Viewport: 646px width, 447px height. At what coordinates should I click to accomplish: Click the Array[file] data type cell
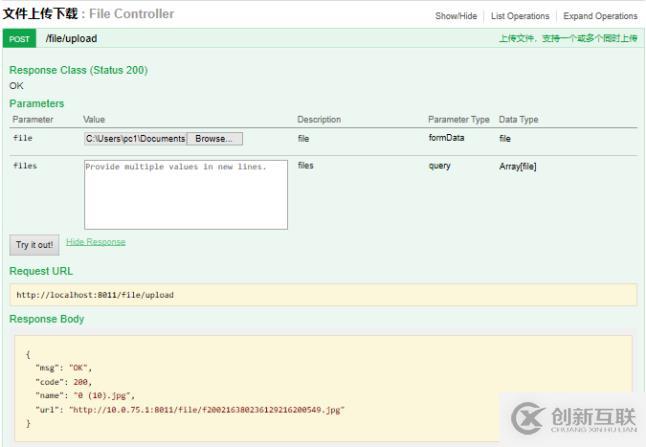(x=517, y=166)
